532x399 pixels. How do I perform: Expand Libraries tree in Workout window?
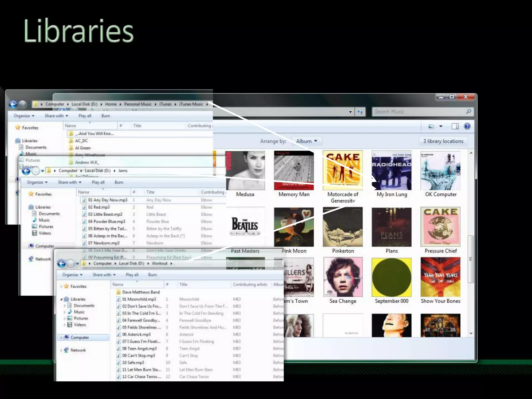tap(62, 299)
